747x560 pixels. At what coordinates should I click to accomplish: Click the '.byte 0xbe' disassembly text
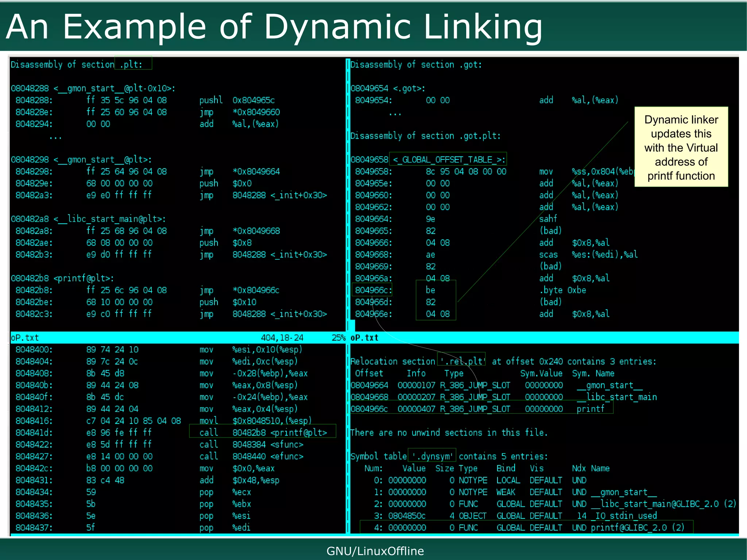pos(563,290)
